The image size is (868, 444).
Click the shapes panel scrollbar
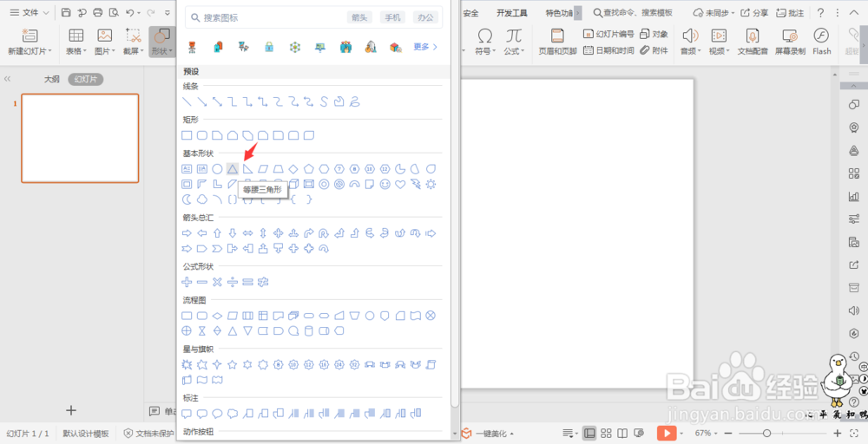point(455,205)
